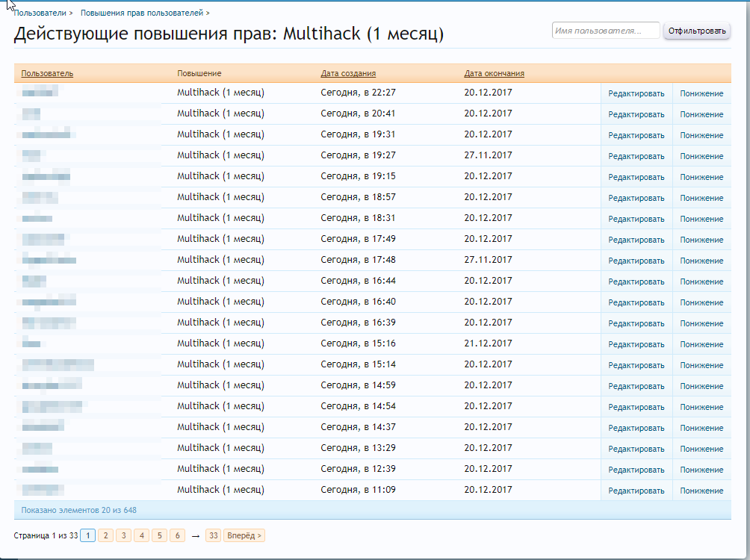750x560 pixels.
Task: Click Понижение in the 15:14 row
Action: [701, 365]
